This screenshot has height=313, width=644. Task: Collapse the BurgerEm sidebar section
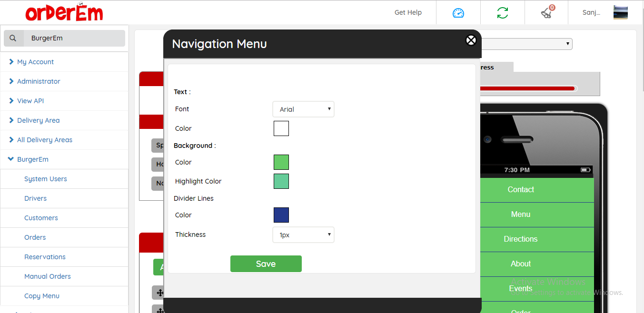click(x=32, y=159)
